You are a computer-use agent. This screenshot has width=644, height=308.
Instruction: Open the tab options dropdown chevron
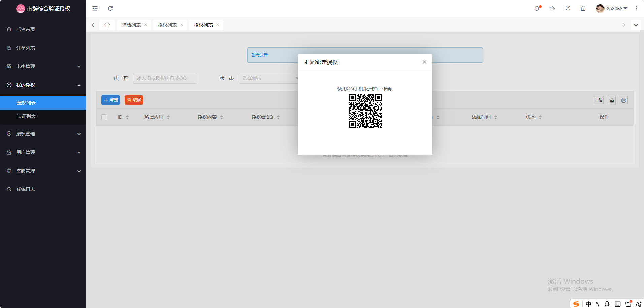636,25
